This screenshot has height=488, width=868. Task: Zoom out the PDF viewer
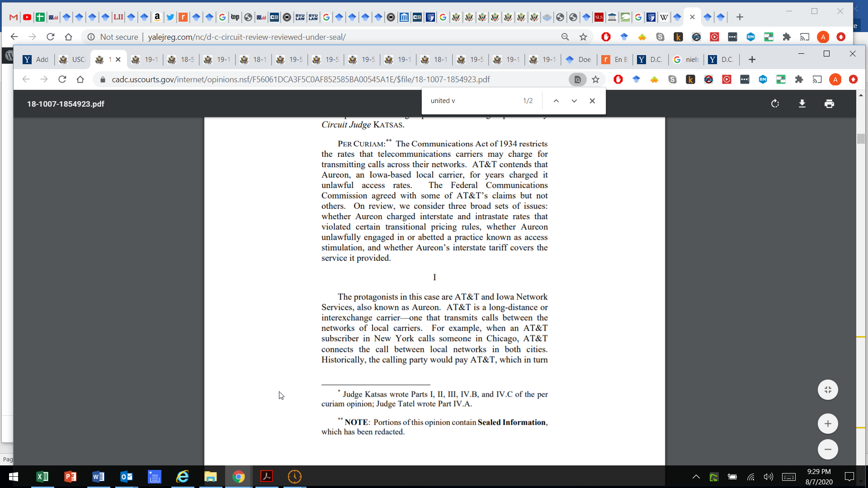[x=828, y=449]
